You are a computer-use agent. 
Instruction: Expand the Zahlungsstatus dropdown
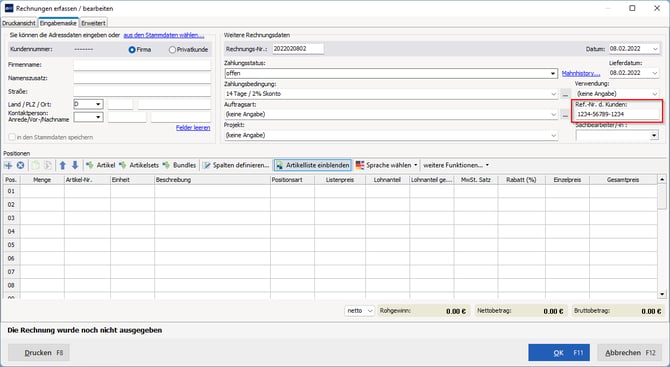click(553, 73)
